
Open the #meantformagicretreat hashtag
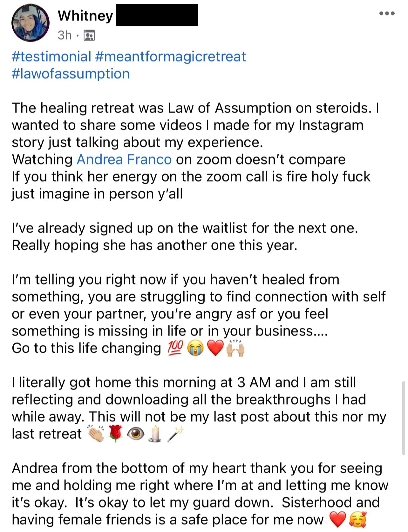pos(170,57)
